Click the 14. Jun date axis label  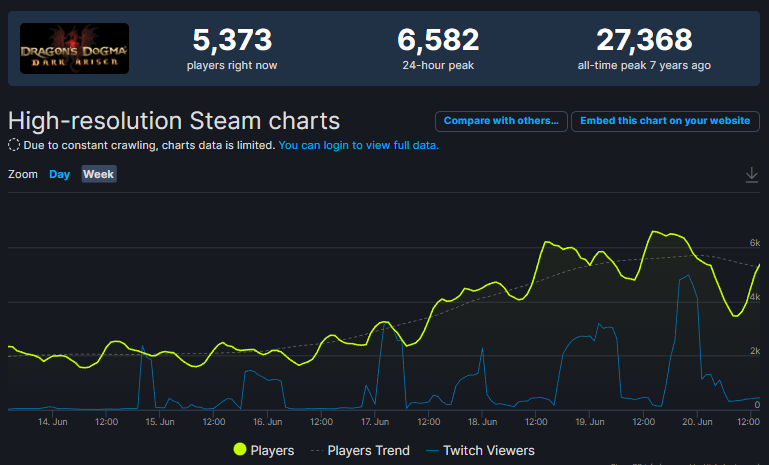tap(52, 422)
